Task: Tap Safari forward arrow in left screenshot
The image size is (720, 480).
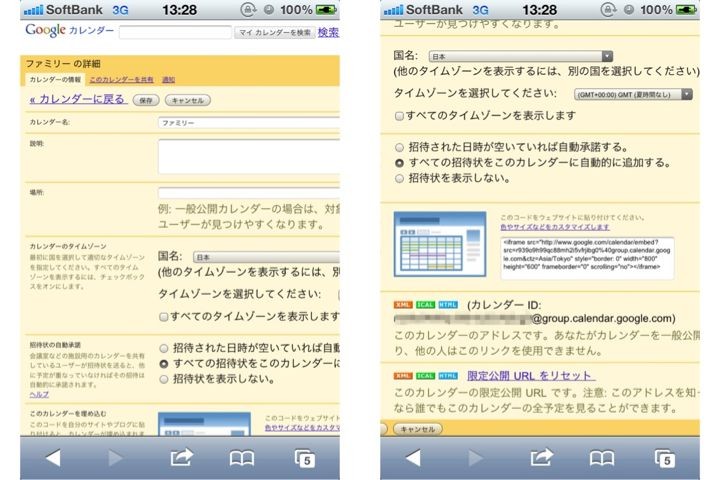Action: click(115, 457)
